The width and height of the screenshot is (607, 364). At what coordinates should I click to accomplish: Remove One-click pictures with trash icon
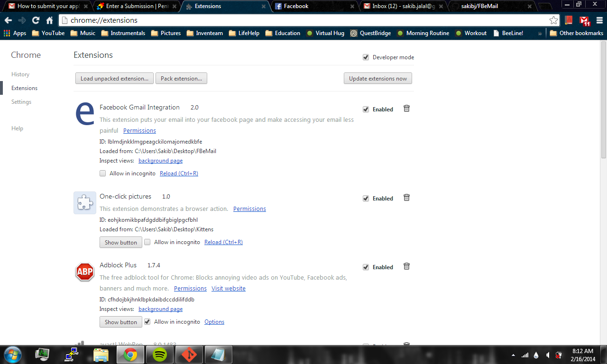pos(406,198)
